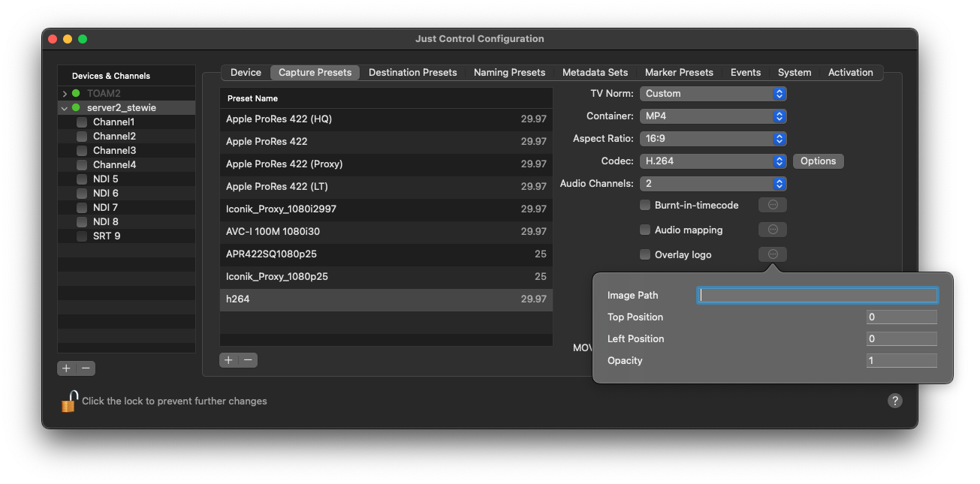
Task: Enable Audio mapping checkbox
Action: coord(645,230)
